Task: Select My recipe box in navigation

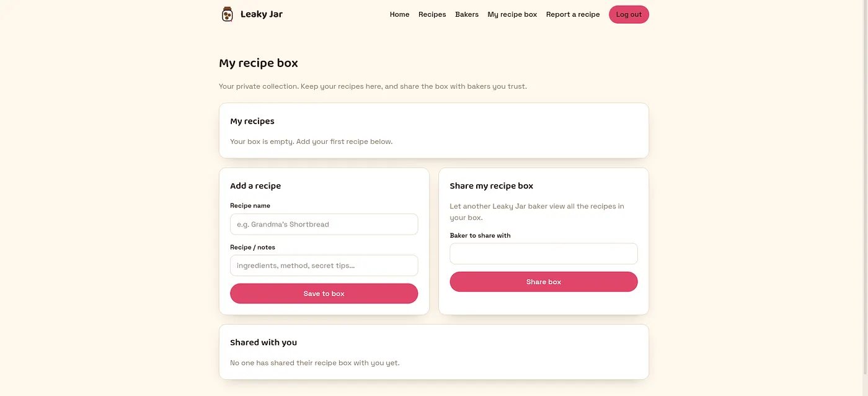Action: [512, 14]
